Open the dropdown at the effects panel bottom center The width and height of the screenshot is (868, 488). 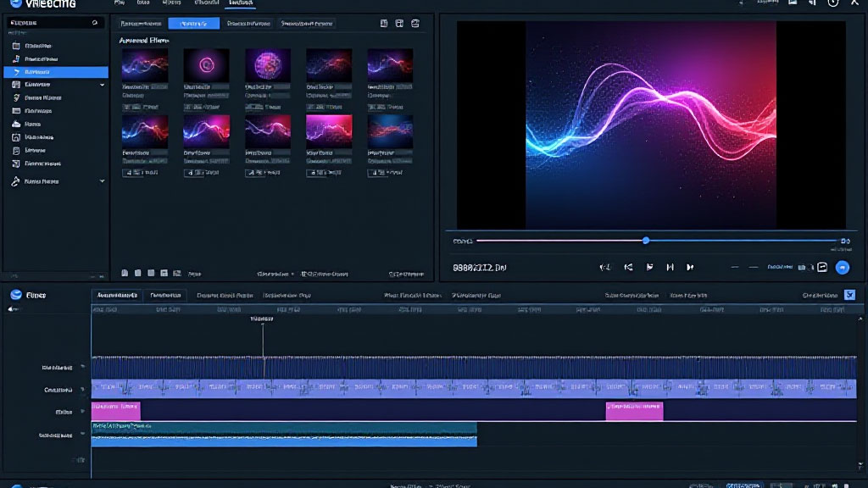pos(275,274)
